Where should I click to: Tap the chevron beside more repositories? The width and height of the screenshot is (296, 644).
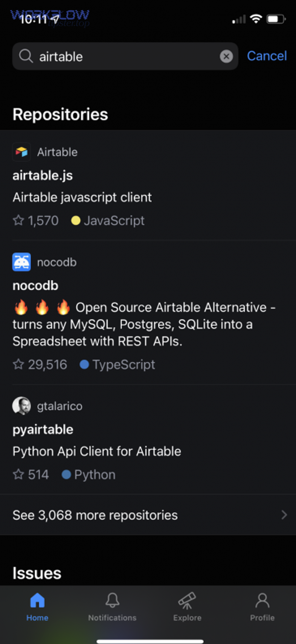click(x=284, y=515)
